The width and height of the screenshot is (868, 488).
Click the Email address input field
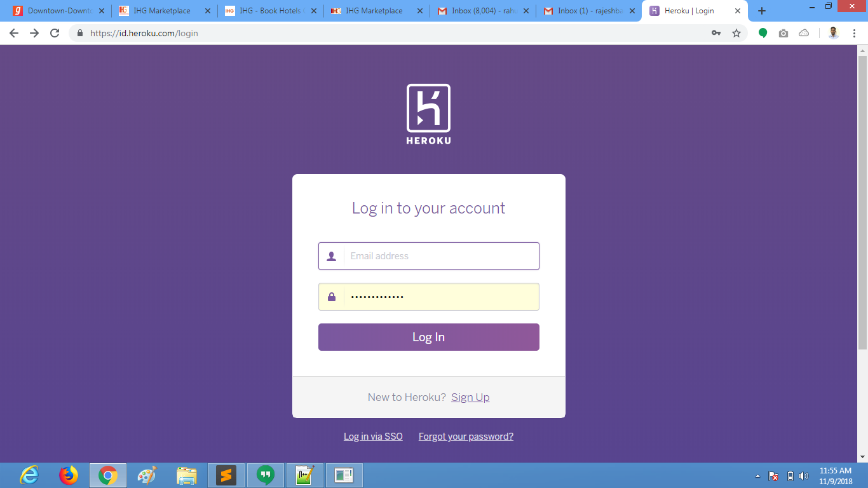440,255
